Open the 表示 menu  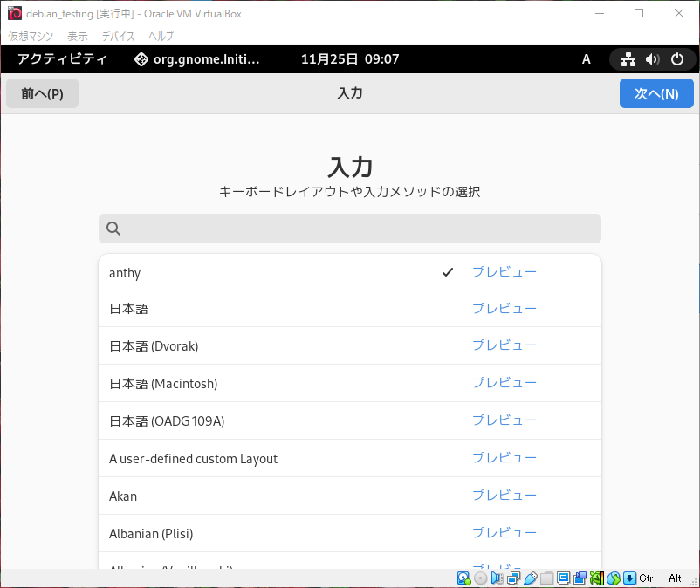pos(77,36)
